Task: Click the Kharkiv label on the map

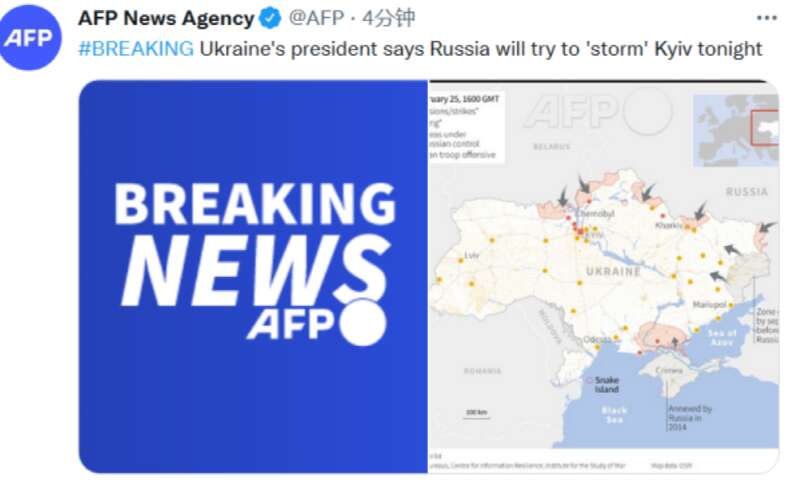Action: [x=668, y=225]
